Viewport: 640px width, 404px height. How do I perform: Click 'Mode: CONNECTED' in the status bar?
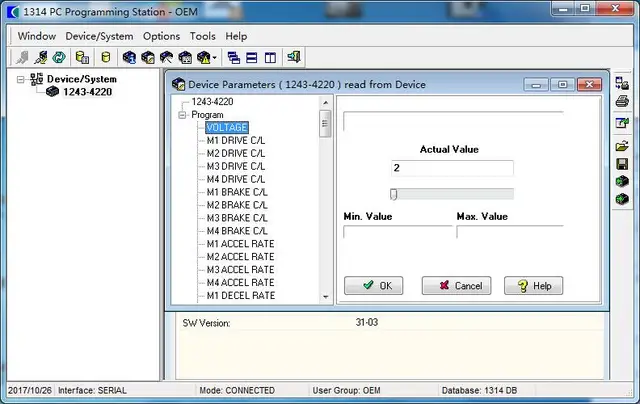pos(237,391)
